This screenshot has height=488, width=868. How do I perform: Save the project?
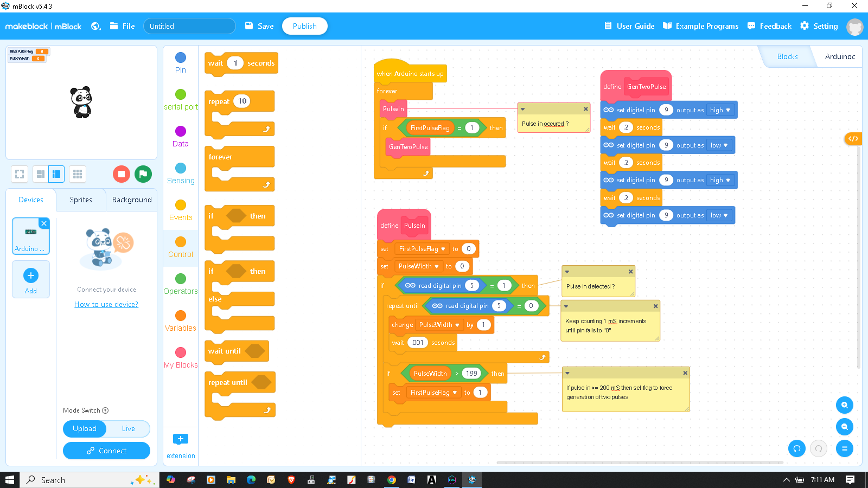click(259, 26)
